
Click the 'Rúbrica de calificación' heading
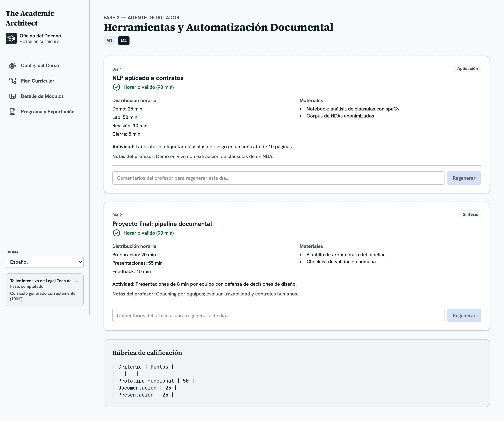coord(147,353)
